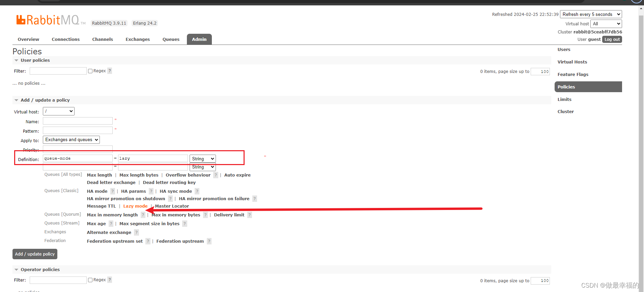The height and width of the screenshot is (292, 644).
Task: Enable Regex for Operator policies filter
Action: 90,280
